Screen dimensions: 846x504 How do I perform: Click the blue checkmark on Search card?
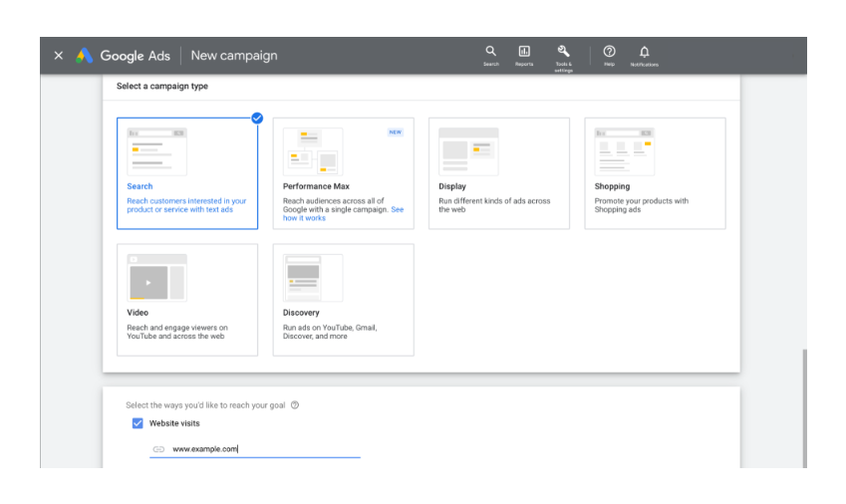257,119
